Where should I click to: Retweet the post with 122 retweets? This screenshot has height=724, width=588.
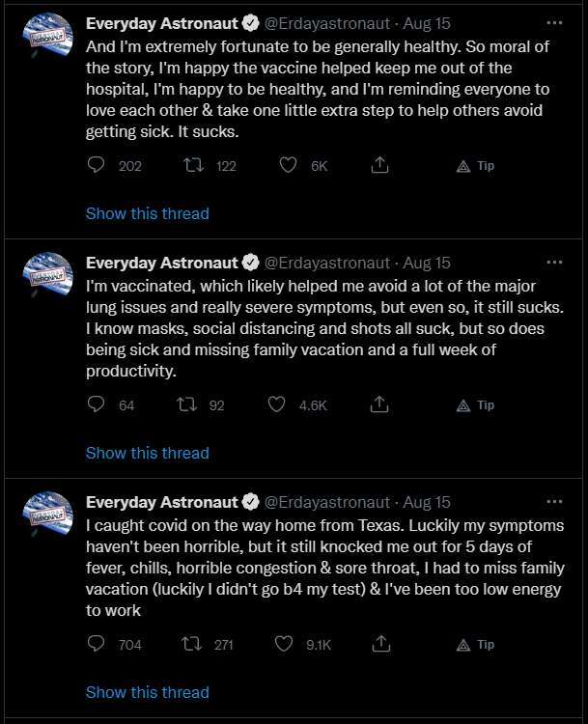[193, 165]
